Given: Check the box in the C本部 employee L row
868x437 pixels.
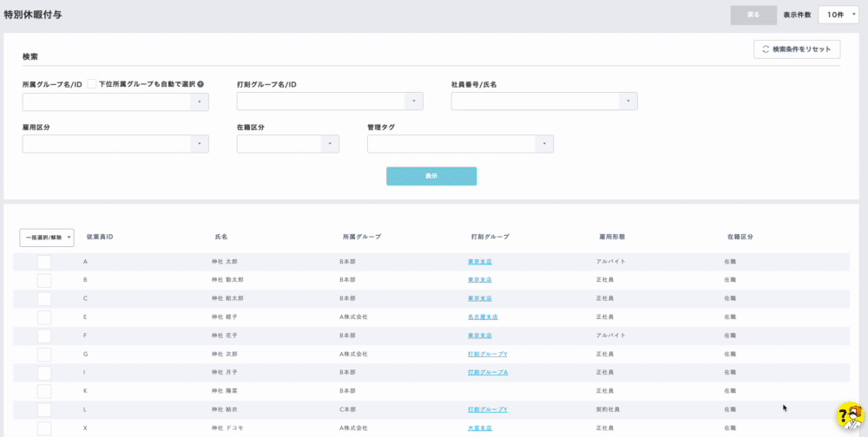Looking at the screenshot, I should coord(44,410).
